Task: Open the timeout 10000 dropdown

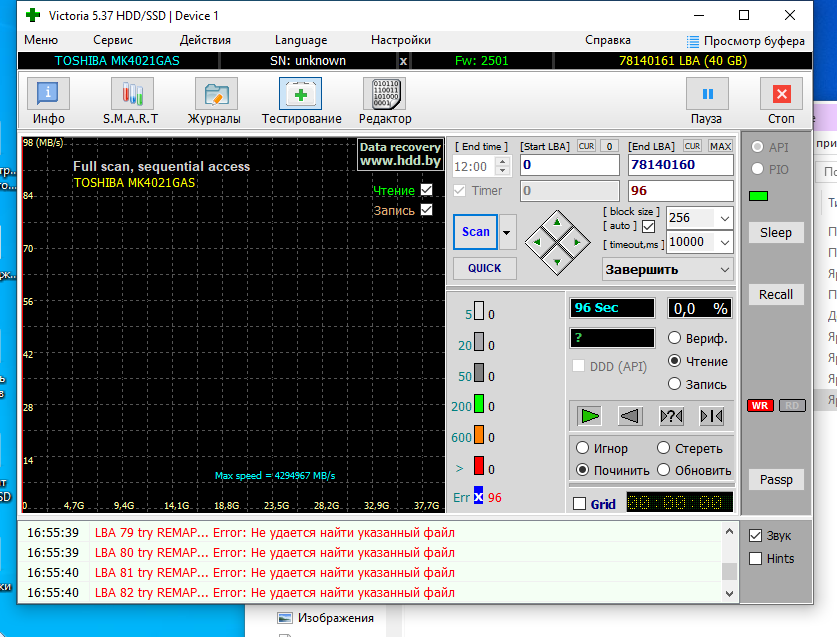Action: 724,242
